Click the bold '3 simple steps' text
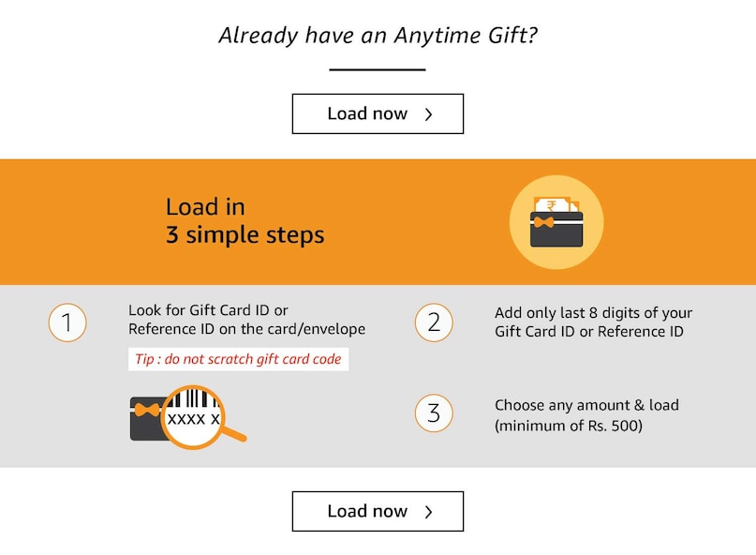This screenshot has width=756, height=555. tap(245, 234)
